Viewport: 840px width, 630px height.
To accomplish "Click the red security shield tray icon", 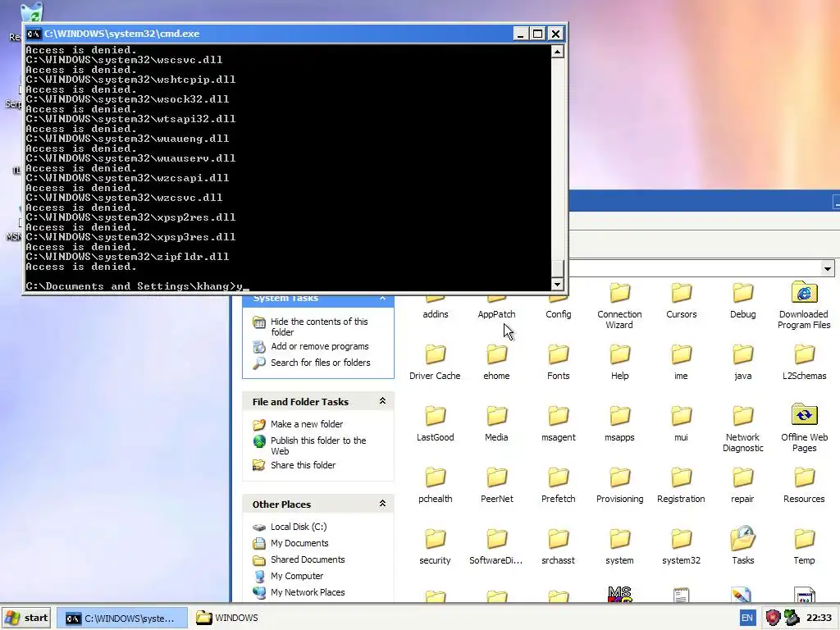I will click(773, 618).
